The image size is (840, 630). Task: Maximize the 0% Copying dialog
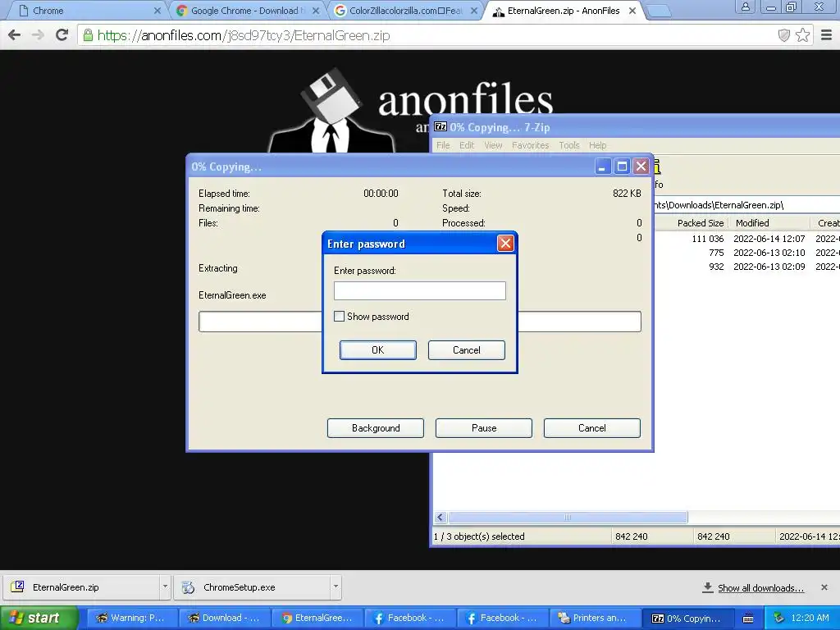622,167
